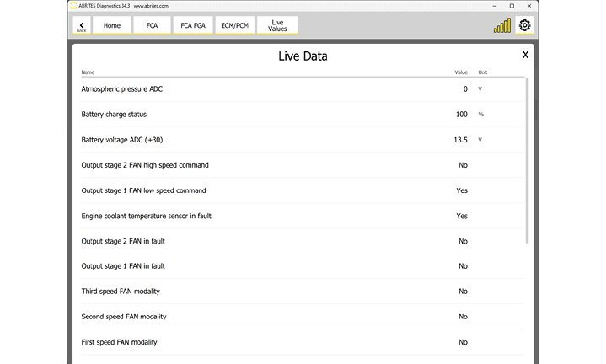Close the Live Data panel with X
Viewport: 606px width, 364px height.
(x=525, y=55)
